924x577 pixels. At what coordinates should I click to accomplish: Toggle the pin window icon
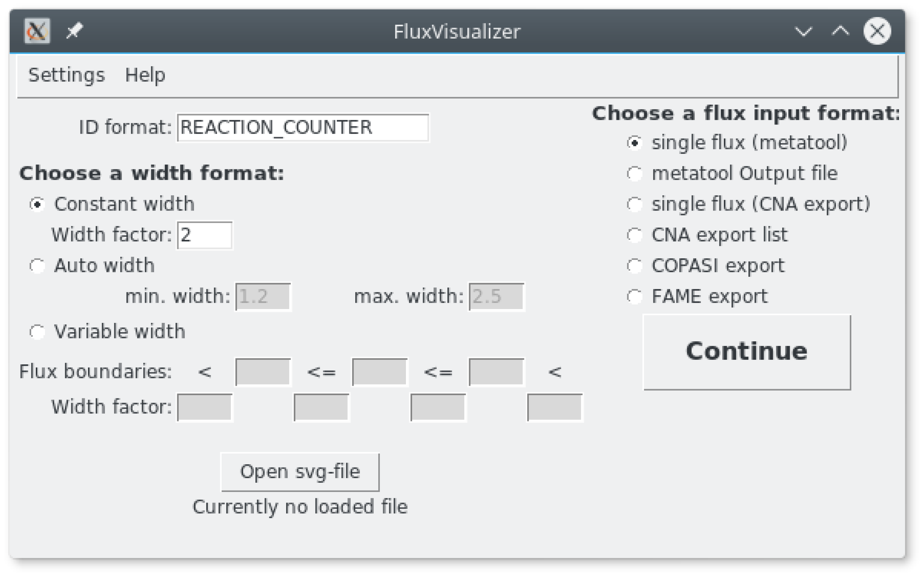click(x=74, y=31)
